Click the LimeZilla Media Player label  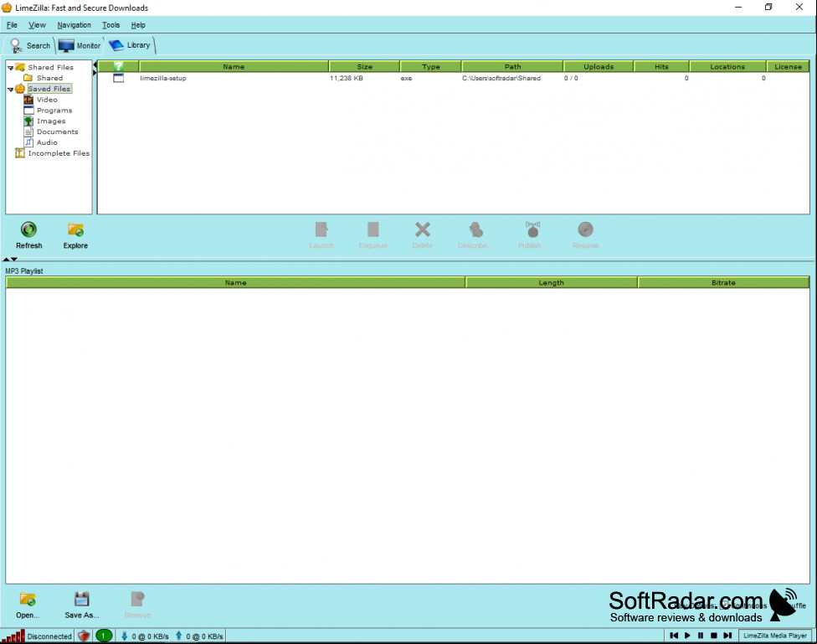(775, 636)
